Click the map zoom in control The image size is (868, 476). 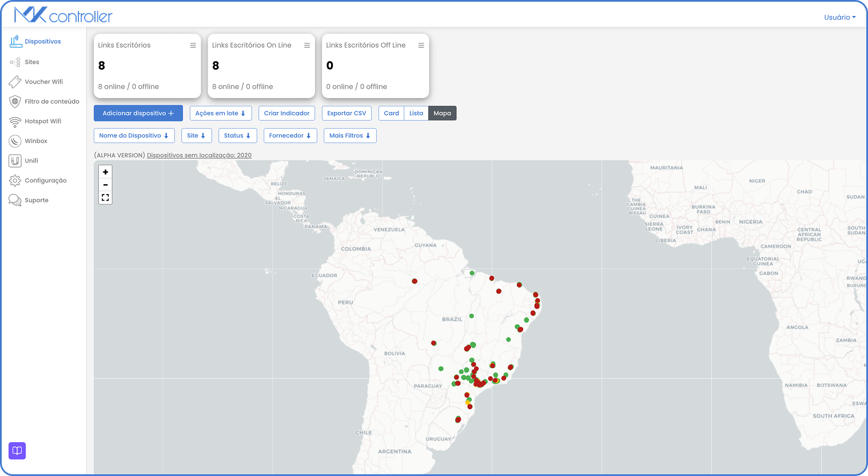coord(105,172)
